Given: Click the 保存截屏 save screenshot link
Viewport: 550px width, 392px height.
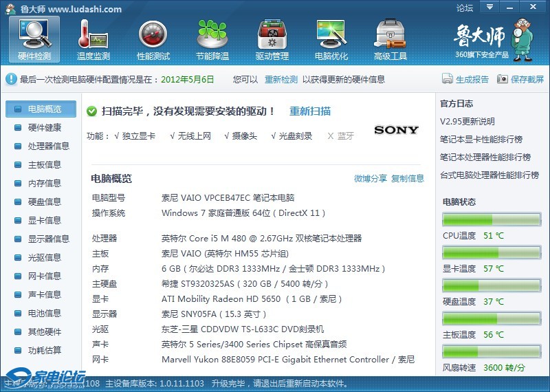Looking at the screenshot, I should (x=527, y=79).
